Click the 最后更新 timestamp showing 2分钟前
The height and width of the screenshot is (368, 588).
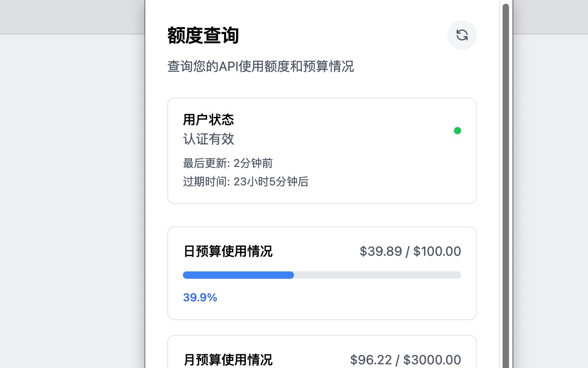tap(228, 163)
